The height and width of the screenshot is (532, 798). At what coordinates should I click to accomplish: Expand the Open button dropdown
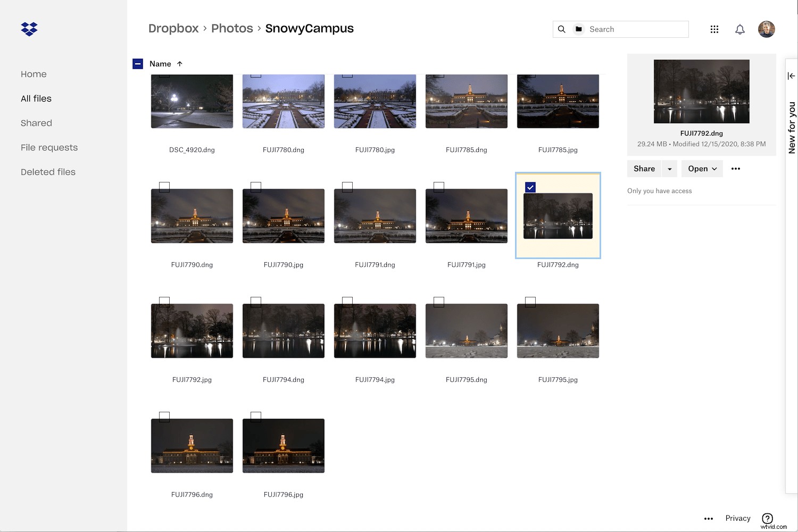[x=716, y=169]
